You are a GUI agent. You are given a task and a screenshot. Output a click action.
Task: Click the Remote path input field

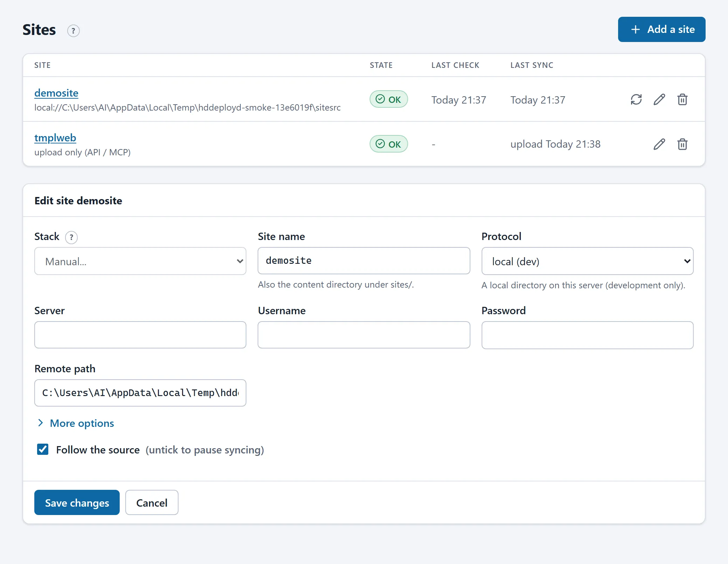pyautogui.click(x=140, y=393)
